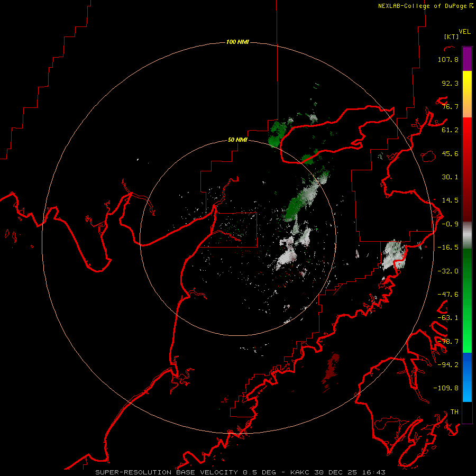This screenshot has width=476, height=476.
Task: Click the -0.9 legend value
Action: coord(450,224)
